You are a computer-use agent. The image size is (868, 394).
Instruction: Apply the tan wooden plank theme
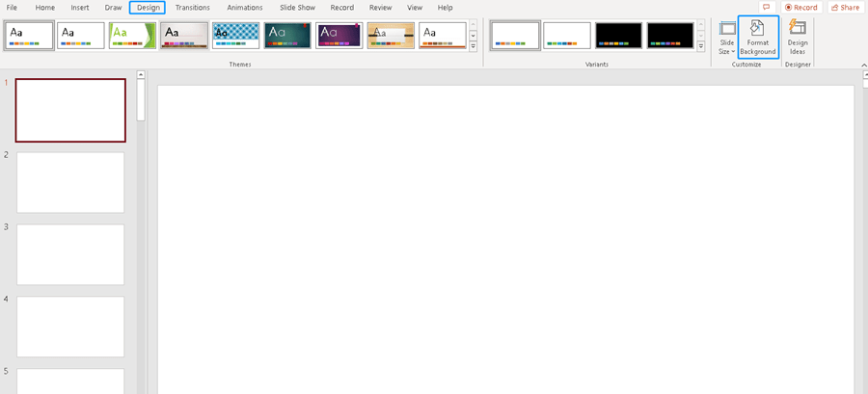pos(391,36)
